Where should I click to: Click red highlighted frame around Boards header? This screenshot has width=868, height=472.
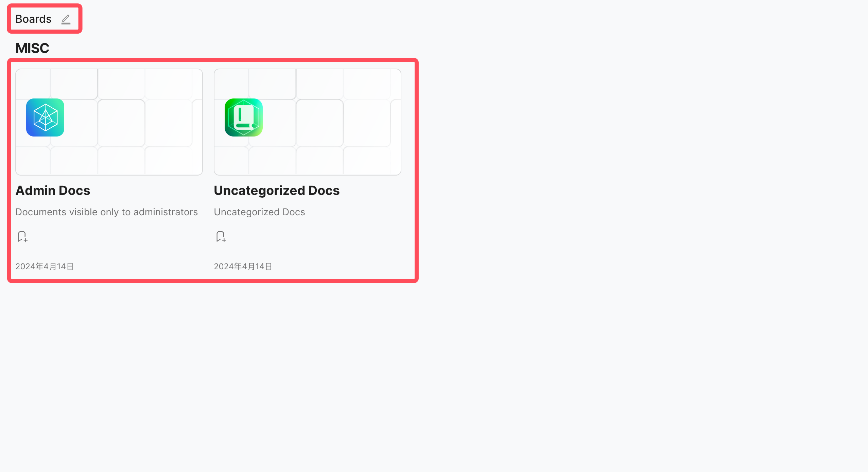click(45, 5)
